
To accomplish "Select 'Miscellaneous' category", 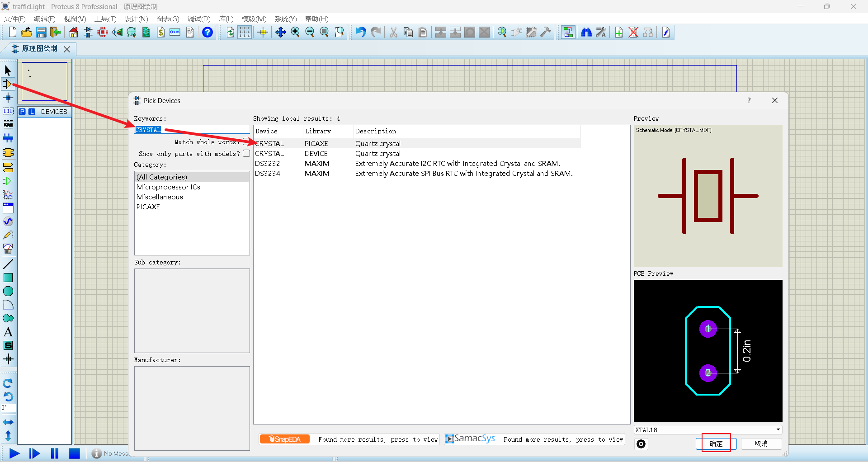I will point(192,197).
